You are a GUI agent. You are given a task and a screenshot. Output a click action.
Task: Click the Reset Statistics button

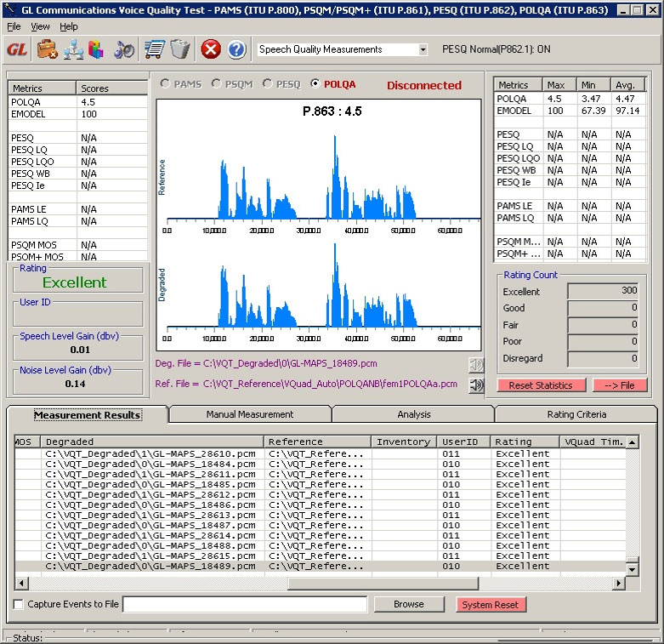(541, 385)
